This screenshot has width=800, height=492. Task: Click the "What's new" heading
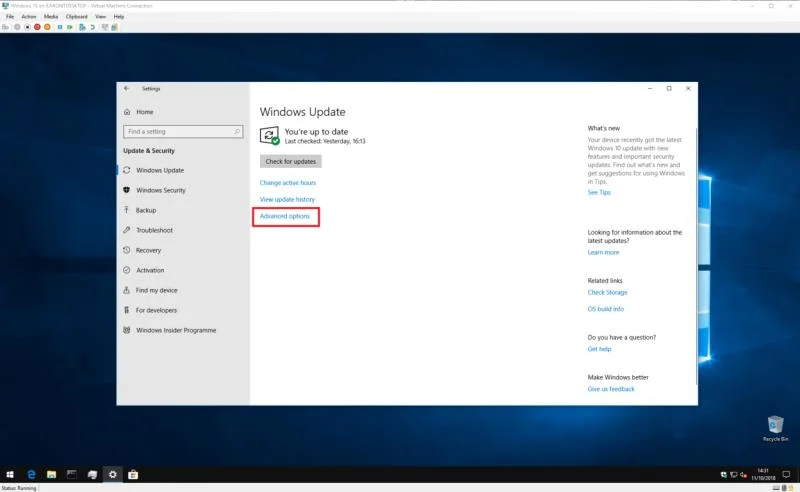(x=604, y=128)
